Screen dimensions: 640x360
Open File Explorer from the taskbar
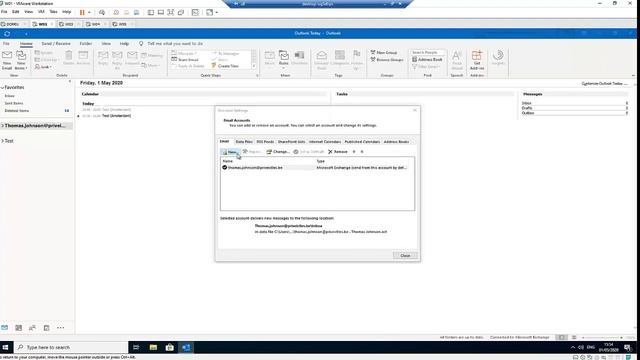pos(153,347)
